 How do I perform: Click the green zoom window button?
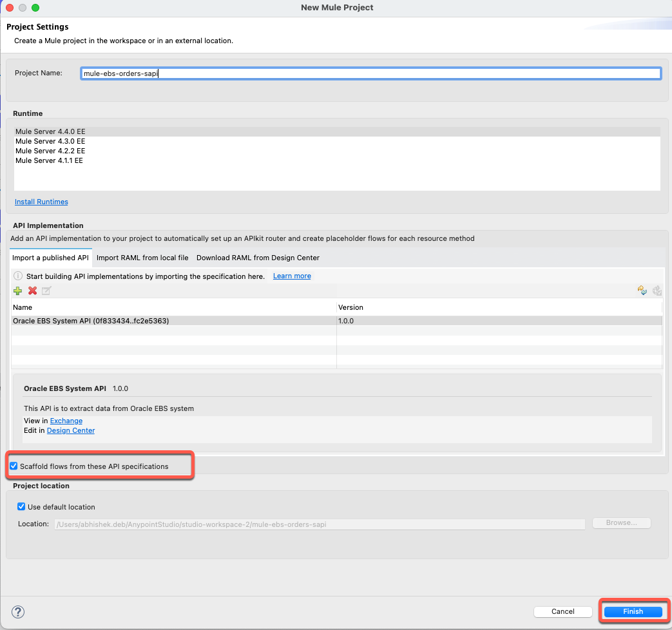(x=35, y=8)
